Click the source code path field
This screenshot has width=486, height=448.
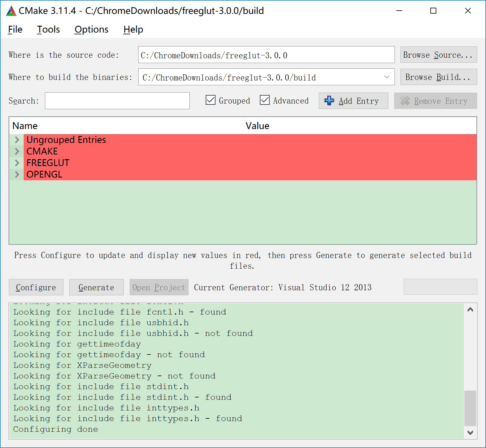(x=266, y=55)
